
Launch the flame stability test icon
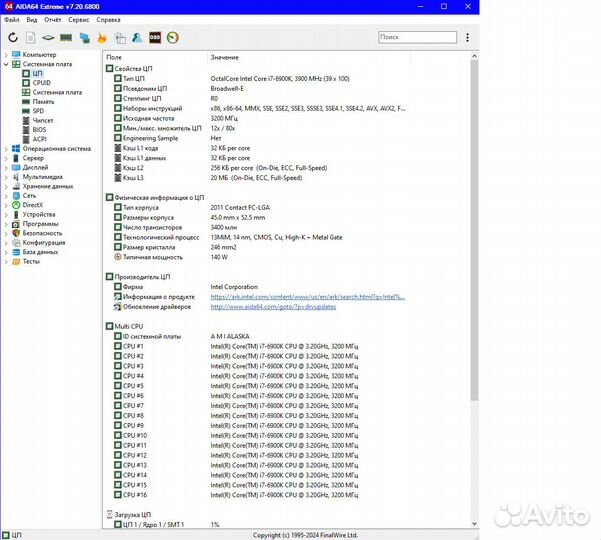coord(102,38)
